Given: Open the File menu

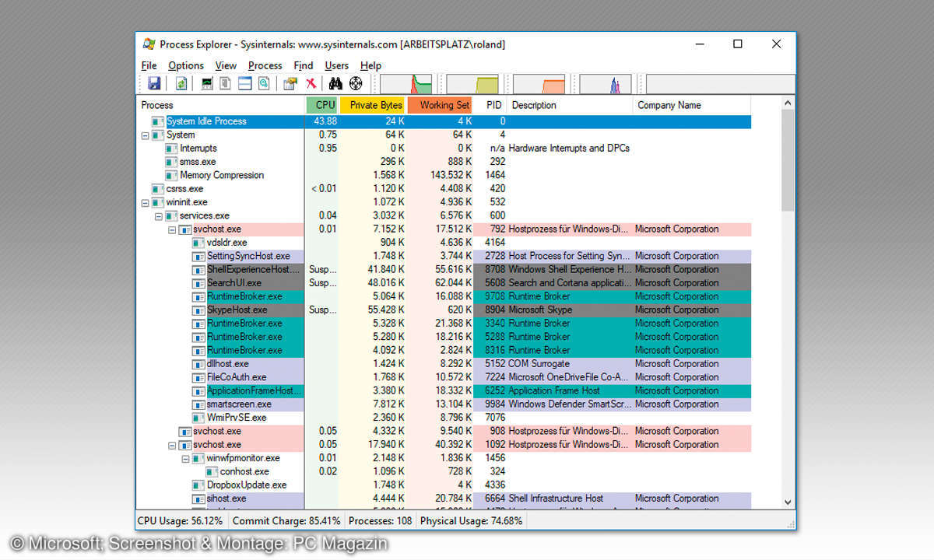Looking at the screenshot, I should click(149, 65).
